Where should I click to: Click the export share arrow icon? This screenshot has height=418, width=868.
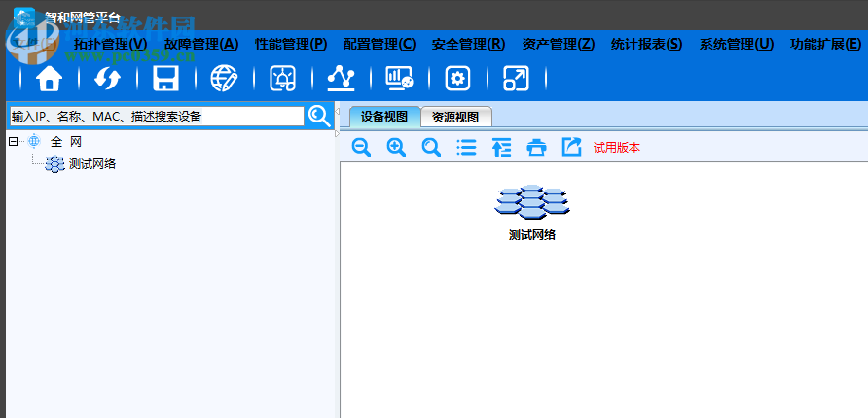pyautogui.click(x=572, y=147)
